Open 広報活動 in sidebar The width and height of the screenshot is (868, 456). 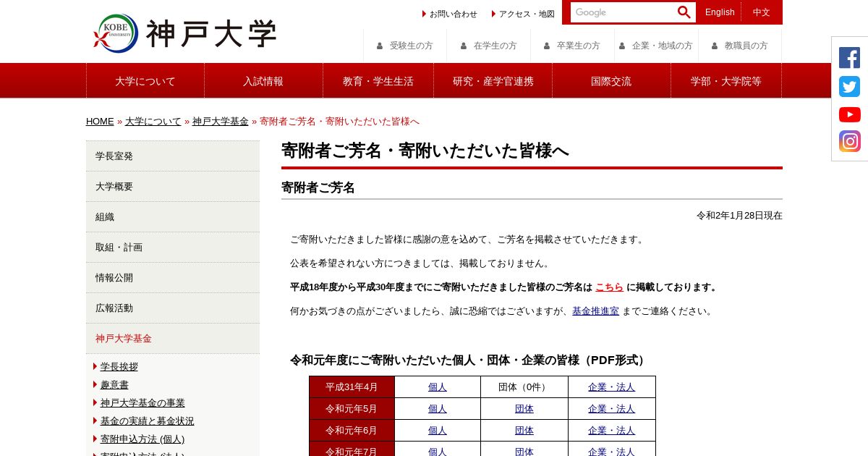[173, 308]
